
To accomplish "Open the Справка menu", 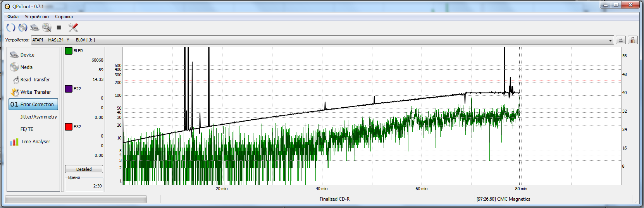I will 64,17.
